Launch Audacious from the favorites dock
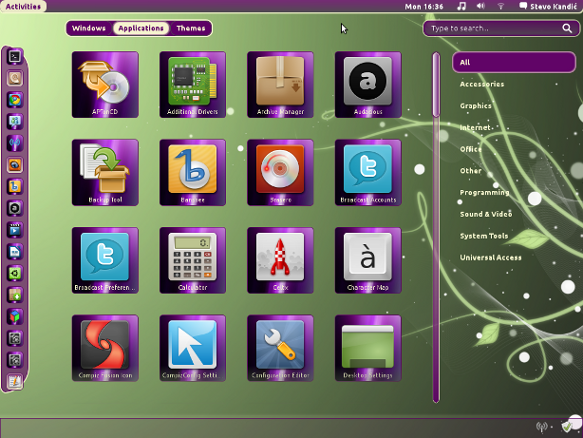 coord(15,208)
